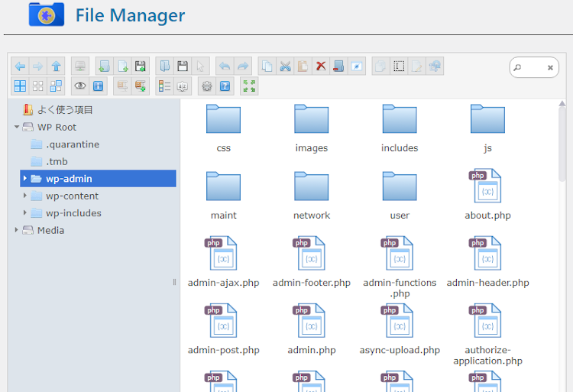Select the async-upload.php file
Screen dimensions: 573x392
click(x=400, y=329)
